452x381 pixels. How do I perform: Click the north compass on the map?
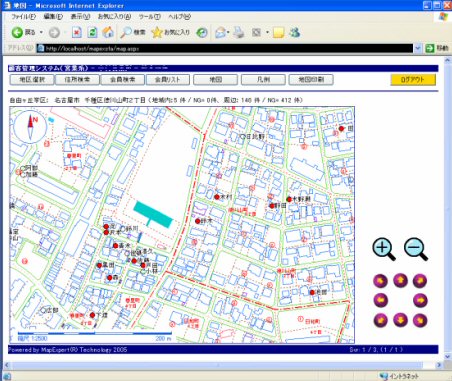(30, 127)
